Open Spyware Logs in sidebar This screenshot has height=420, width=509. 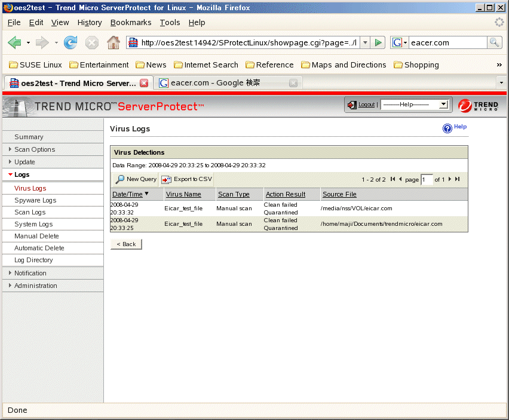(x=35, y=200)
